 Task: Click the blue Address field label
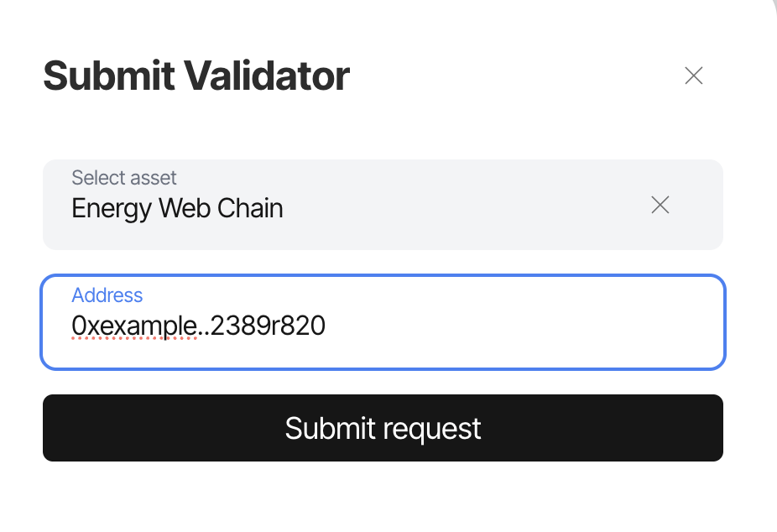[107, 295]
